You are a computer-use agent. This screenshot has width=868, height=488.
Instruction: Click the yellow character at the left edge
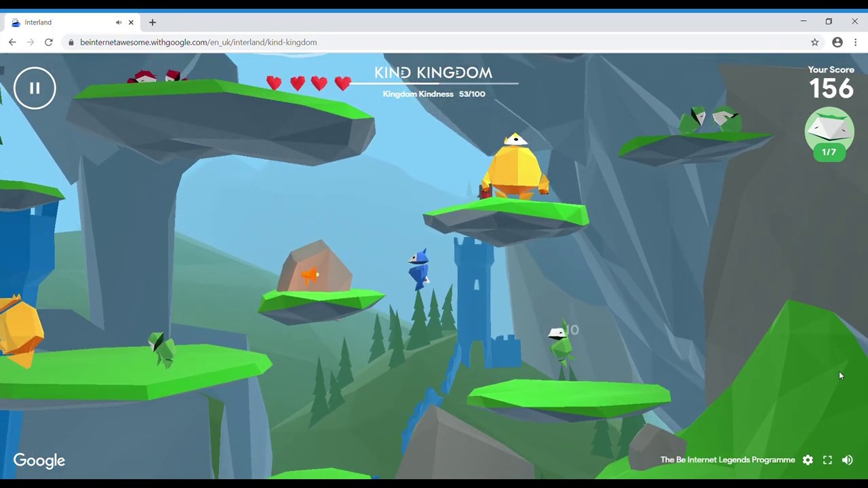(x=20, y=331)
